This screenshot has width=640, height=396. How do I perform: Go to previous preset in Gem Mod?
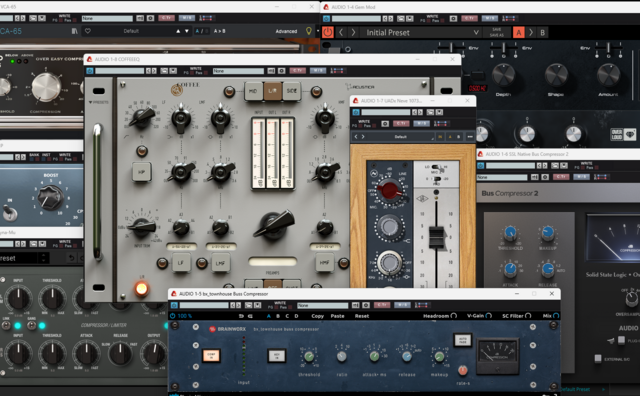(x=341, y=32)
